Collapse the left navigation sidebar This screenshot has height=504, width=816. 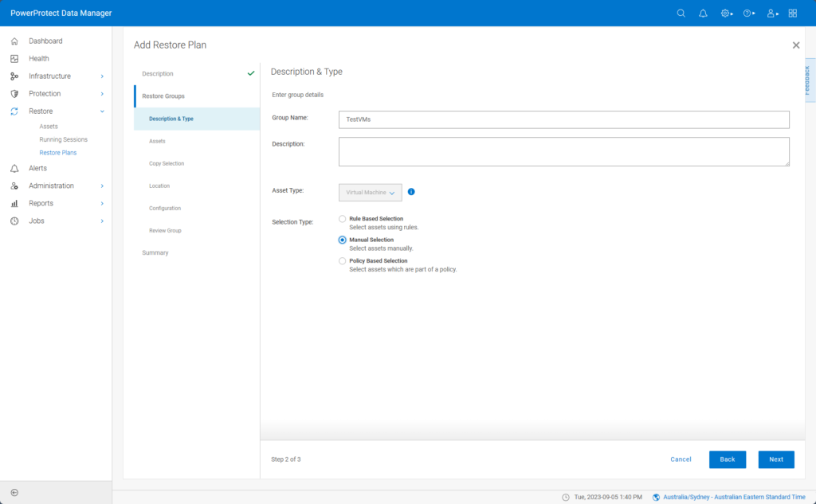pyautogui.click(x=13, y=494)
